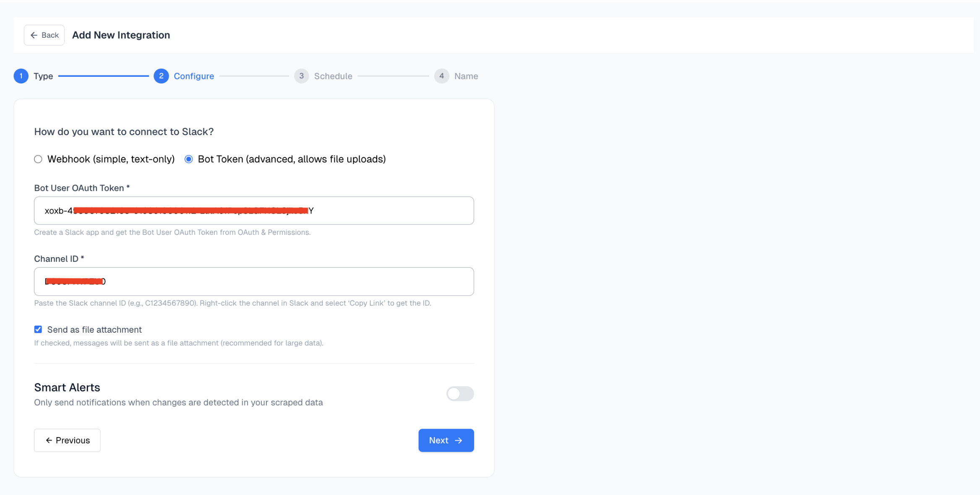Viewport: 980px width, 495px height.
Task: Click the back arrow icon beside Back
Action: pos(34,35)
